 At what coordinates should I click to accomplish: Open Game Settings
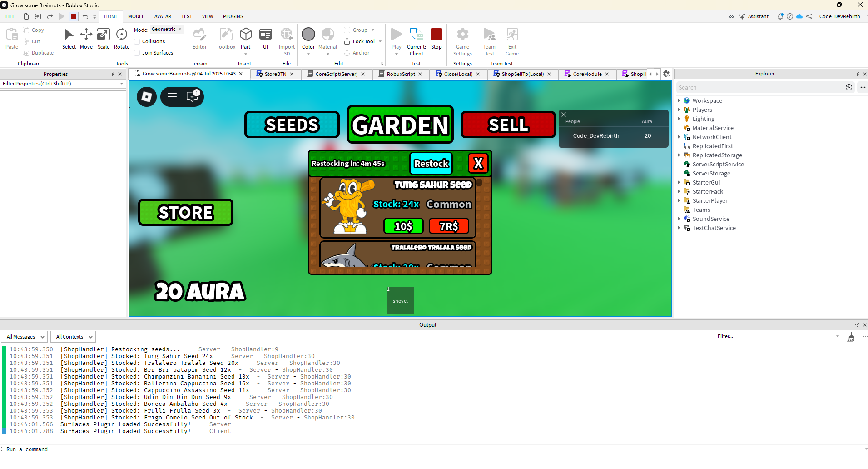pos(462,41)
